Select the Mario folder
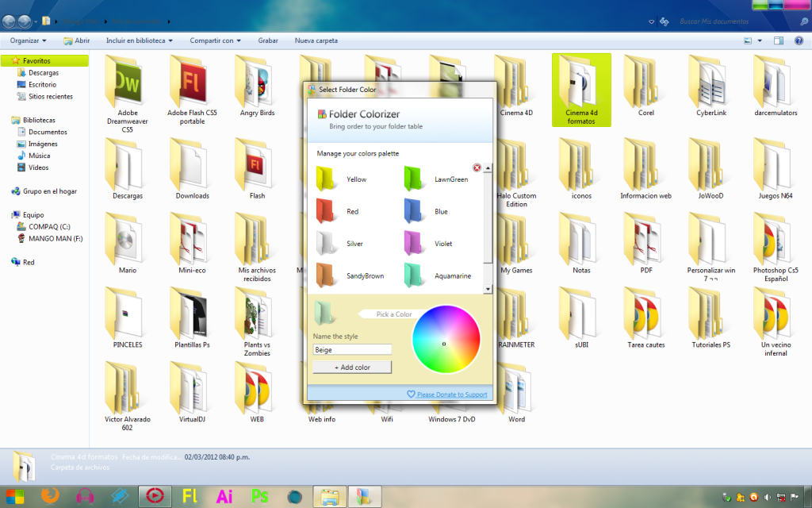This screenshot has width=812, height=508. pyautogui.click(x=128, y=243)
